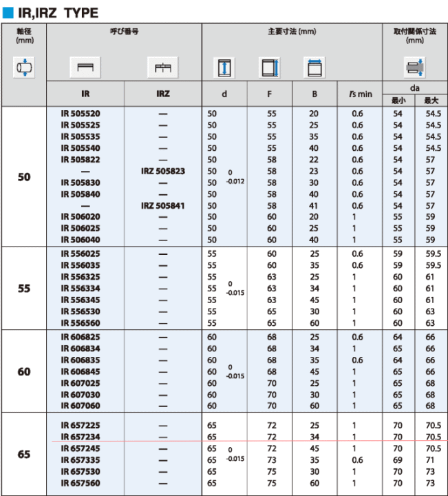Select part number IR 657335

coord(81,460)
